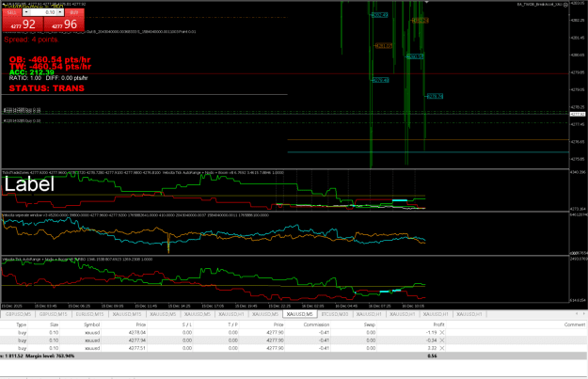Sort orders by the T / P column
Image resolution: width=588 pixels, height=379 pixels.
(233, 324)
